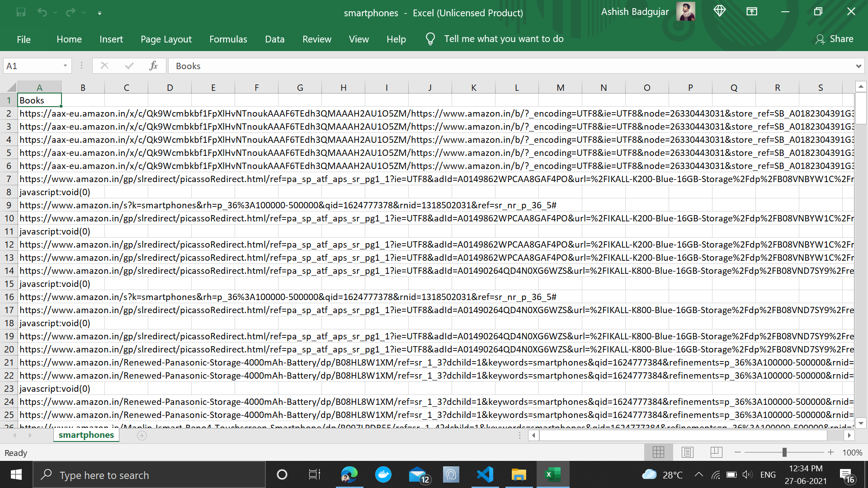Switch to Page Layout view
This screenshot has height=488, width=868.
(x=687, y=452)
